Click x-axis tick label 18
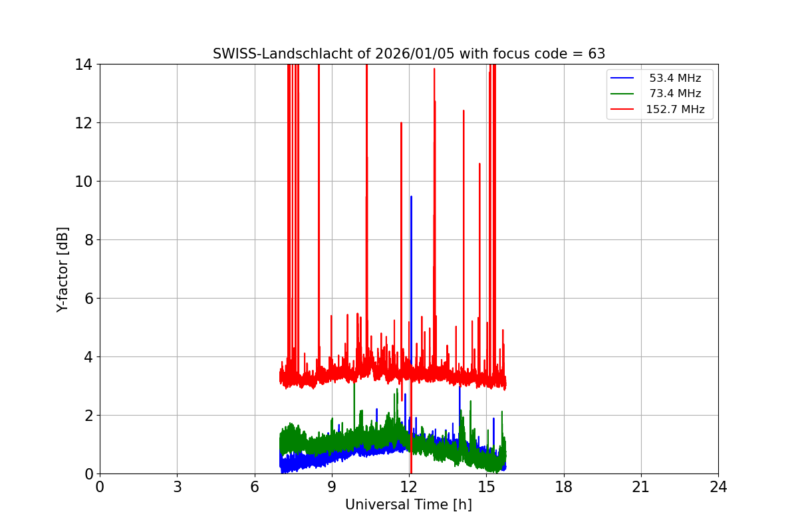The width and height of the screenshot is (798, 532). 564,487
